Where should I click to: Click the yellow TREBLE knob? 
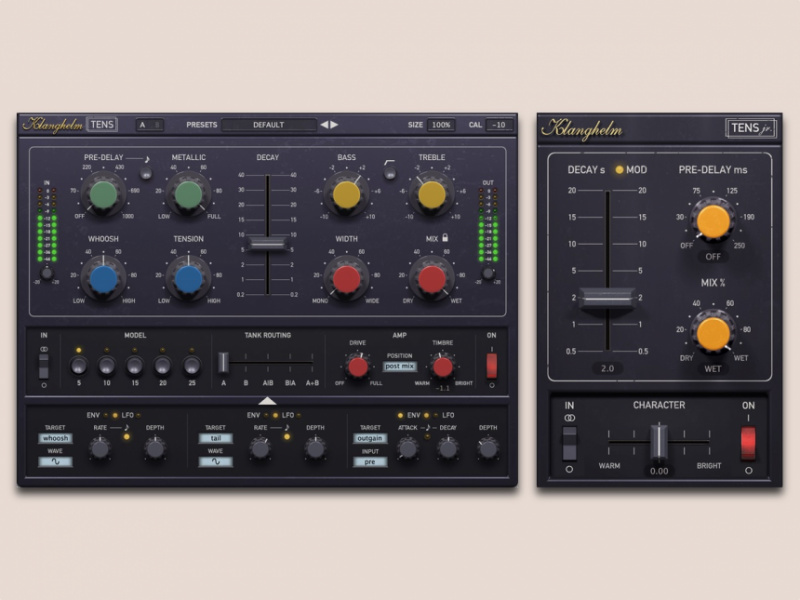[432, 195]
